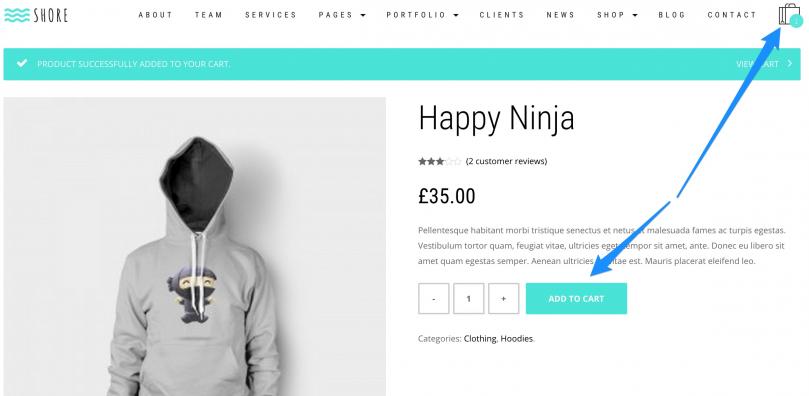Increase quantity with the plus button
This screenshot has height=396, width=809.
(x=504, y=299)
